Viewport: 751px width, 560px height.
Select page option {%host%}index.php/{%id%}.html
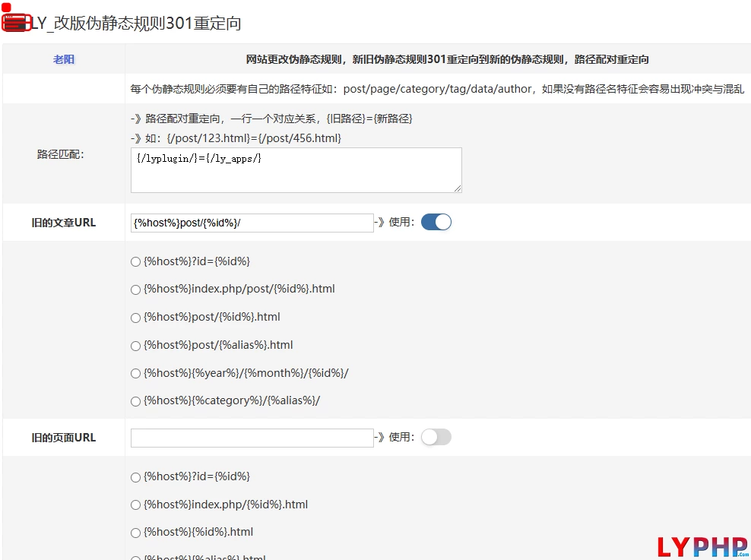coord(135,505)
